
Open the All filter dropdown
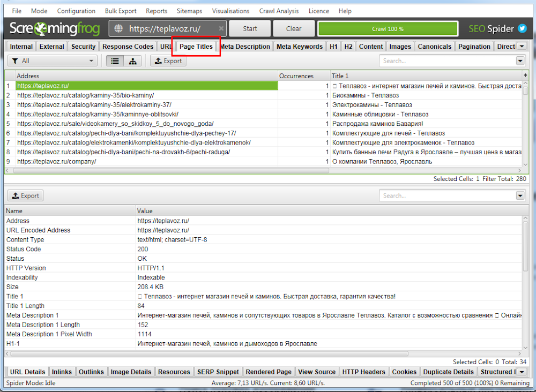click(53, 61)
